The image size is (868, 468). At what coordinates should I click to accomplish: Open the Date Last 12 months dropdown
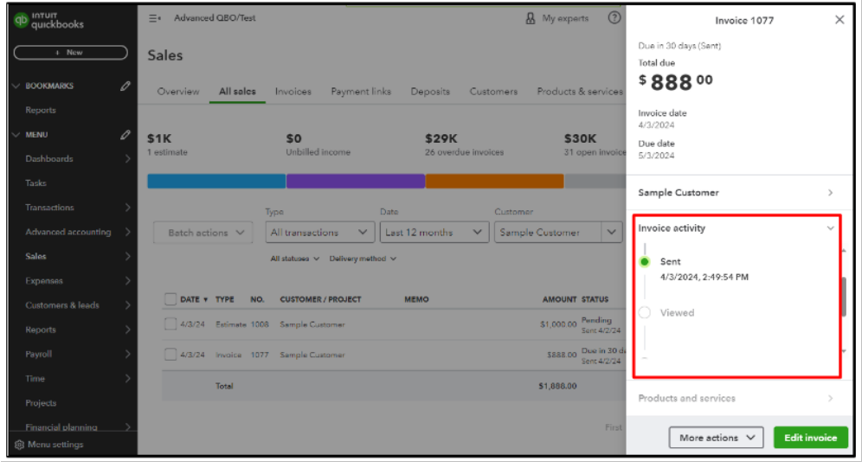click(434, 233)
